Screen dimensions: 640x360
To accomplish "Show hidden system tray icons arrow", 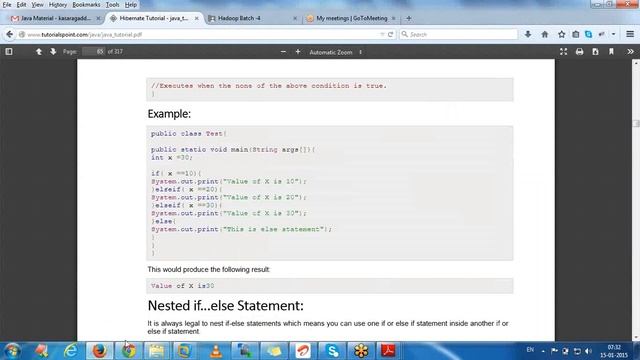I will tap(543, 351).
